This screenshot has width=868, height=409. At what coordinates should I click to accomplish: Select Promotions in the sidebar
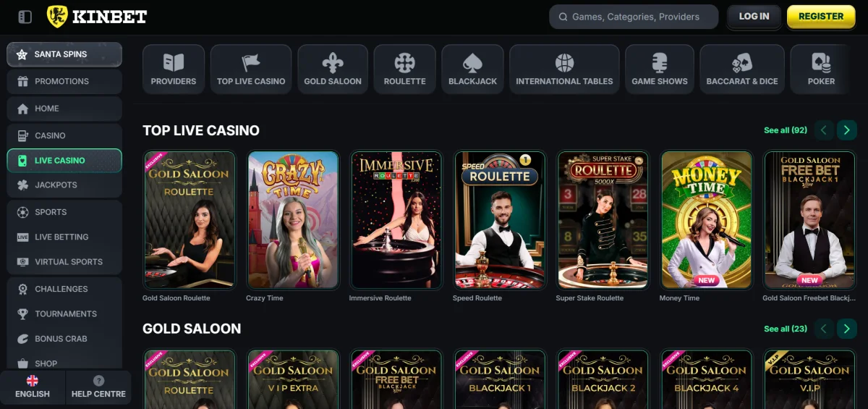64,81
